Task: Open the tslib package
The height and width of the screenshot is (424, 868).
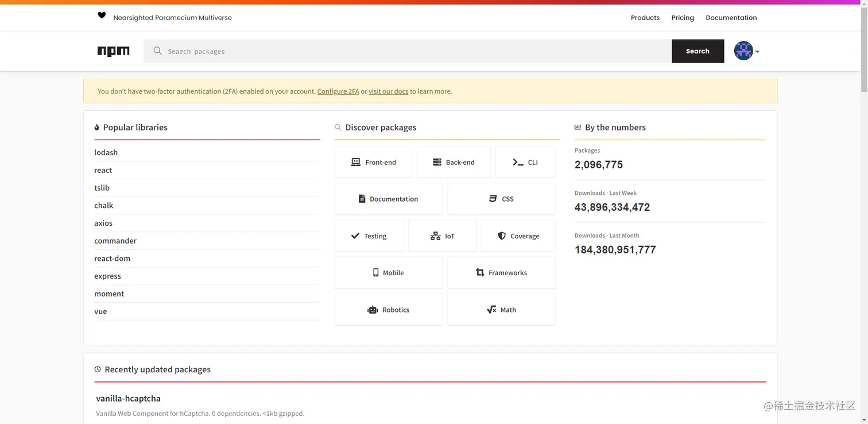Action: 102,188
